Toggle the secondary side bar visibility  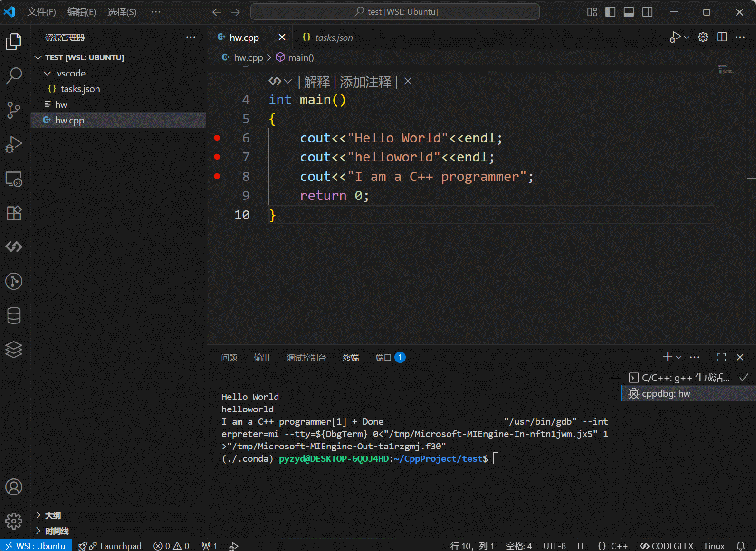point(647,12)
